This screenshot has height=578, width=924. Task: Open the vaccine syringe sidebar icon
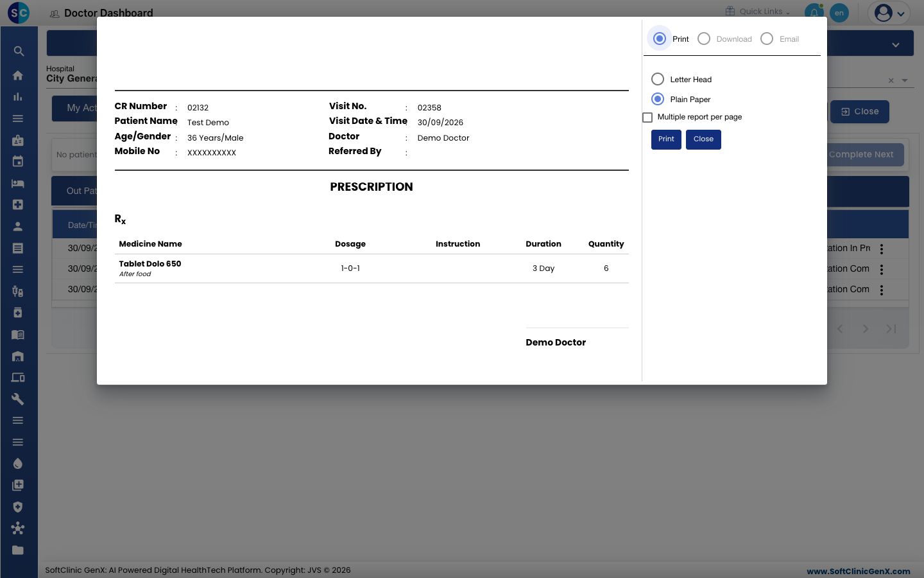(18, 291)
